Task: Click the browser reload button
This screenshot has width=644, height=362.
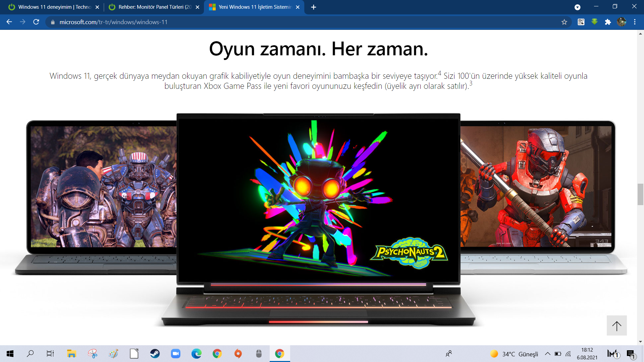Action: (x=36, y=22)
